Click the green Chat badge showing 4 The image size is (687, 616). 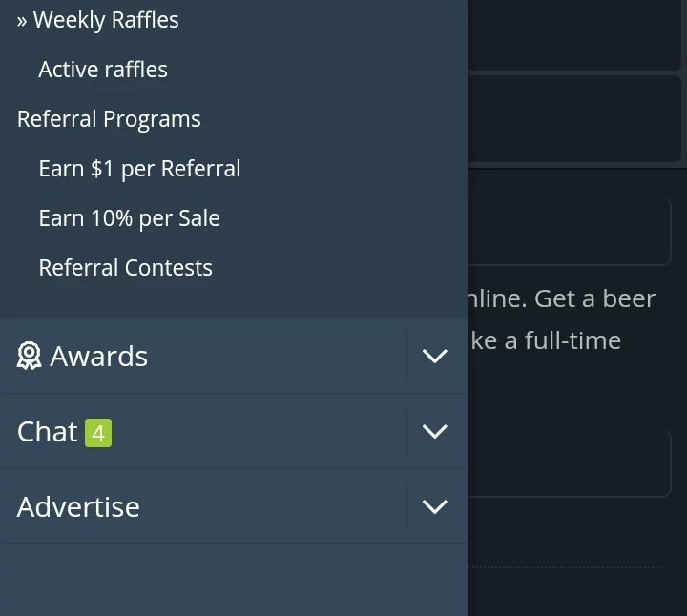tap(97, 433)
